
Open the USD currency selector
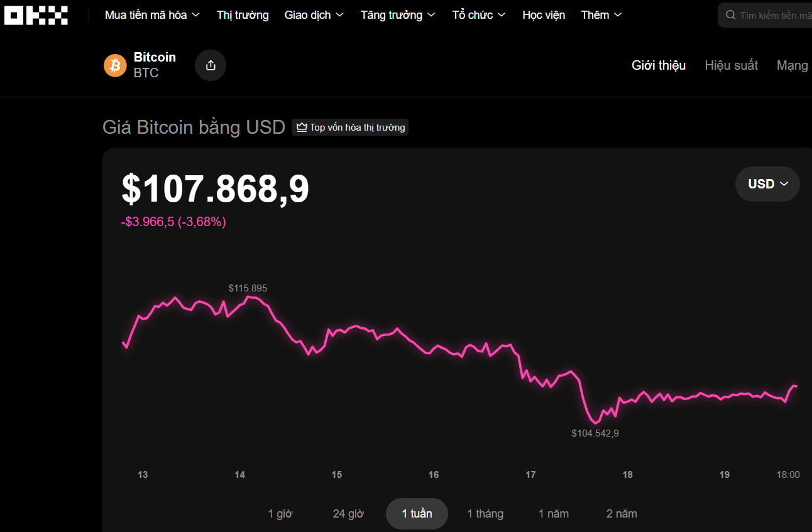tap(767, 184)
